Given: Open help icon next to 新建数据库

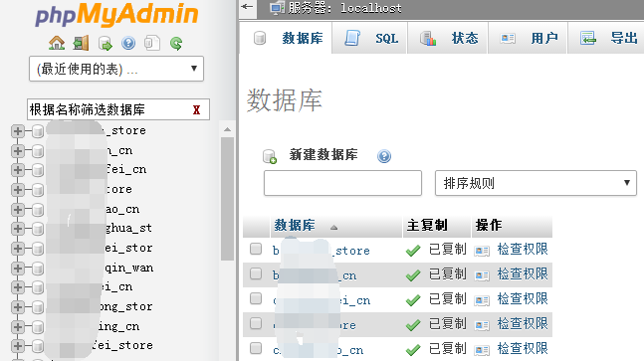Looking at the screenshot, I should 384,156.
